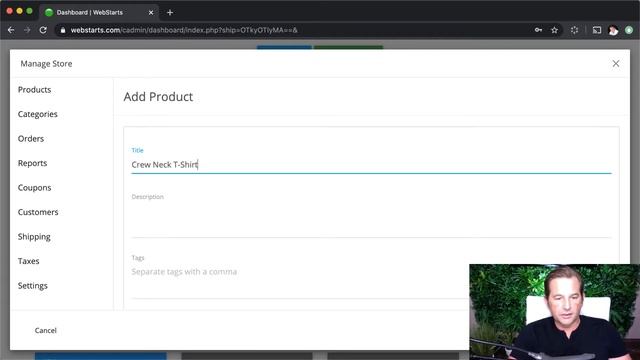The image size is (640, 360).
Task: Click the padlock icon in address bar
Action: pos(62,30)
